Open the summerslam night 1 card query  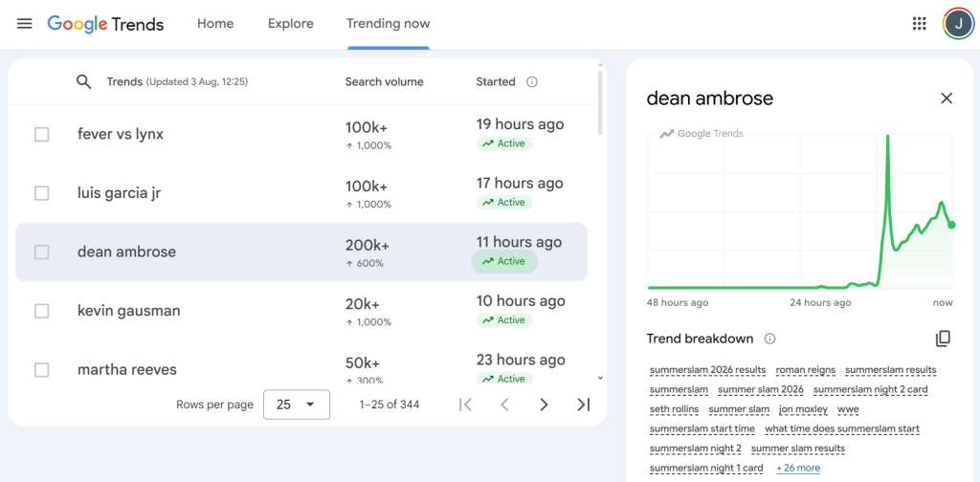coord(706,468)
